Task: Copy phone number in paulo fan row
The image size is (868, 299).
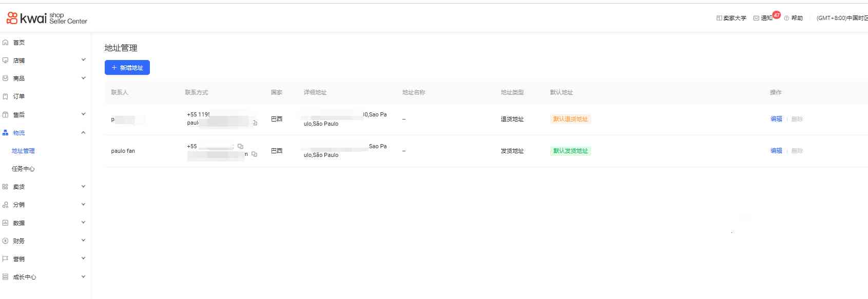Action: click(x=240, y=146)
